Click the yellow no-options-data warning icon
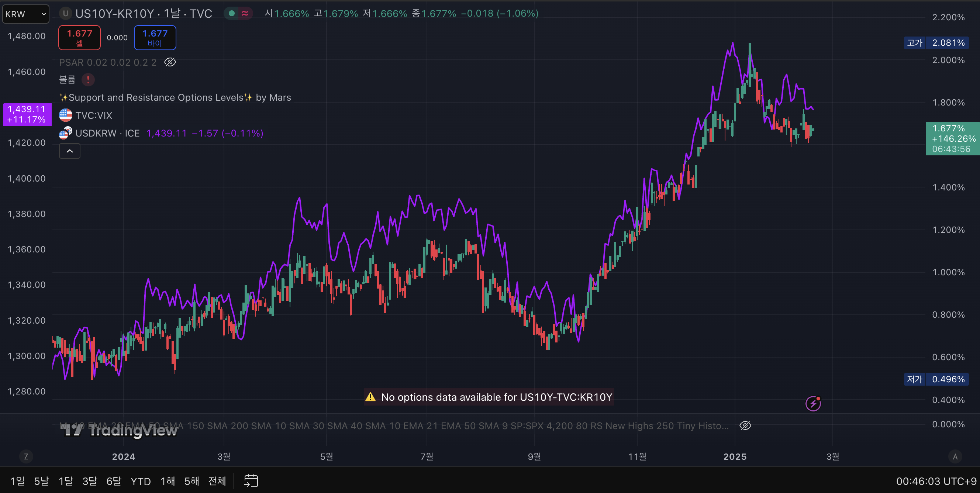This screenshot has width=980, height=493. [x=370, y=397]
